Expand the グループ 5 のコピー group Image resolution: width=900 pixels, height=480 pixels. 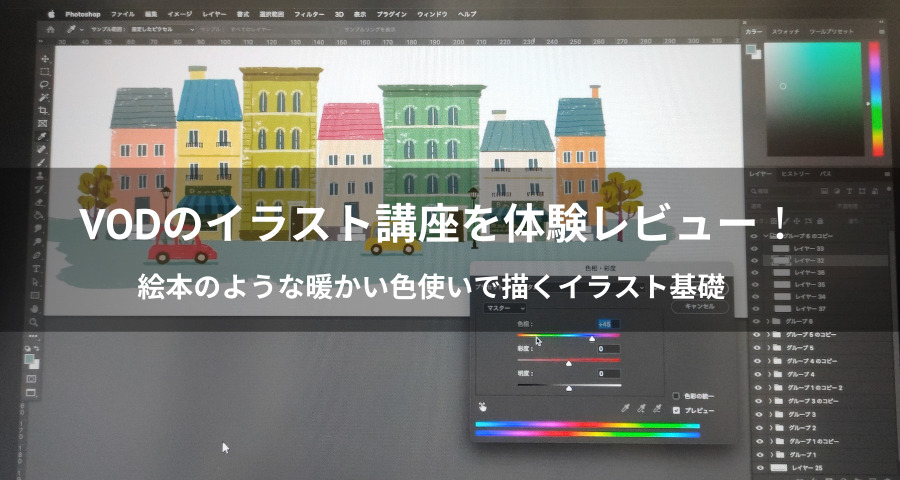tap(767, 335)
